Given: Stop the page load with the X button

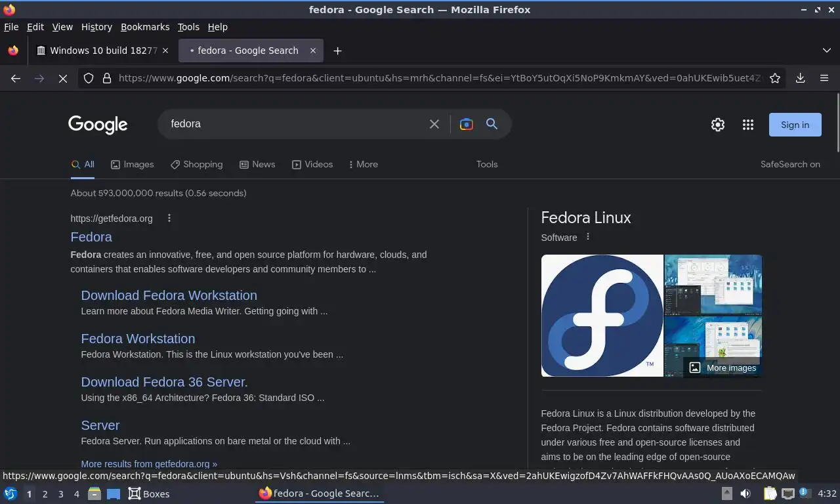Looking at the screenshot, I should [x=63, y=78].
